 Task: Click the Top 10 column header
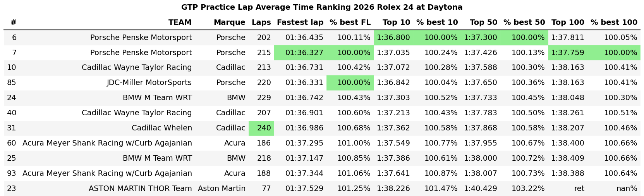396,23
